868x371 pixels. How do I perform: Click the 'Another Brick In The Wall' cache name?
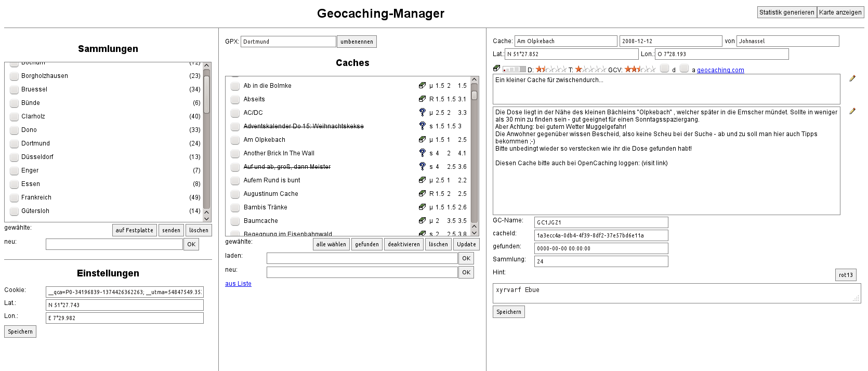(279, 153)
